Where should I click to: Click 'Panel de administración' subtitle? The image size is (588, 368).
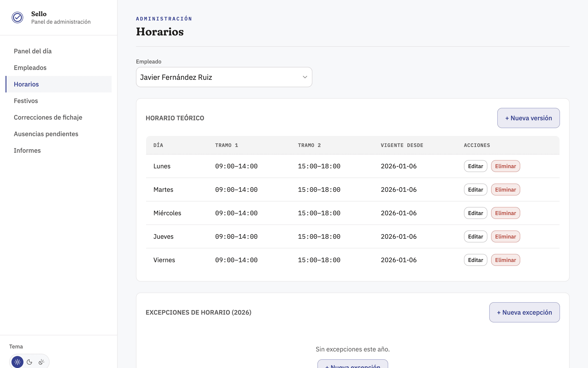pyautogui.click(x=61, y=22)
